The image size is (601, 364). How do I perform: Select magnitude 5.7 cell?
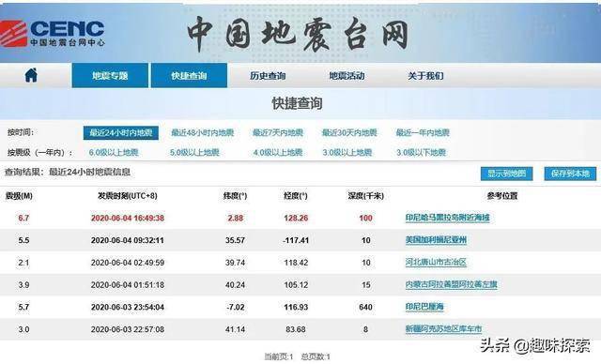23,307
